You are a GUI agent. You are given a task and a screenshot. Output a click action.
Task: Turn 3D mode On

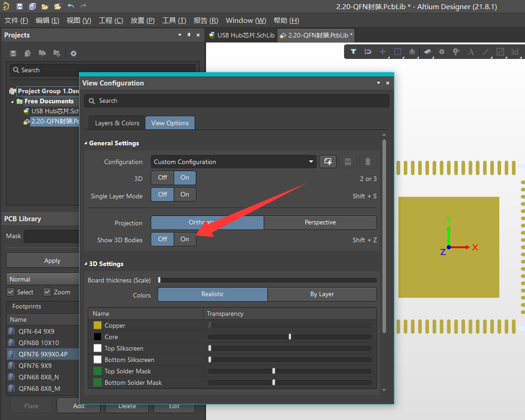(x=185, y=177)
